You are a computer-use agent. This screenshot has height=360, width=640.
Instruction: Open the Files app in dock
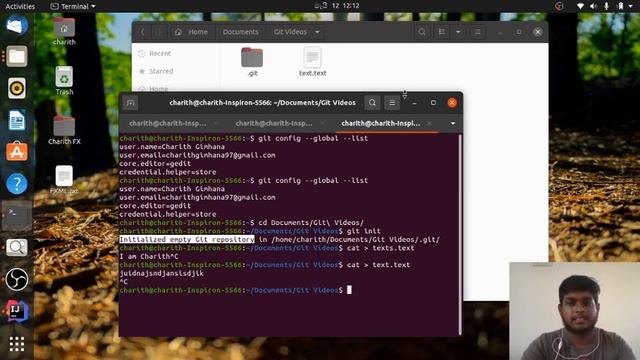[17, 56]
